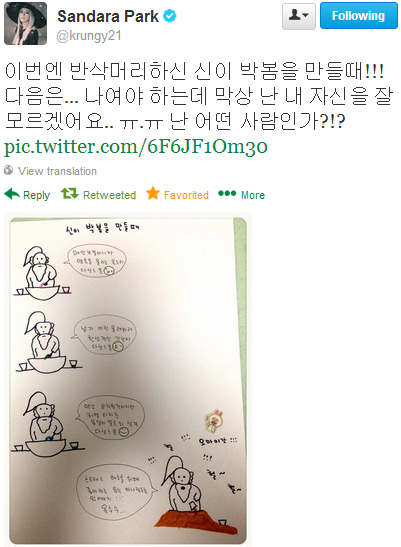The image size is (401, 547).
Task: Click the blue verified badge icon
Action: click(x=170, y=16)
